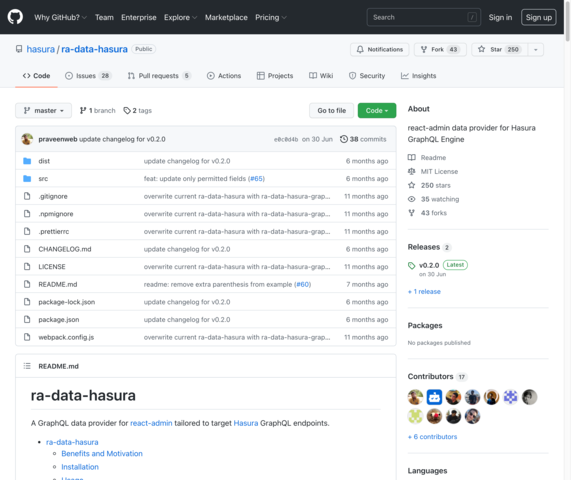This screenshot has height=480, width=571.
Task: Click the tags icon next to 2 tags
Action: coord(127,110)
